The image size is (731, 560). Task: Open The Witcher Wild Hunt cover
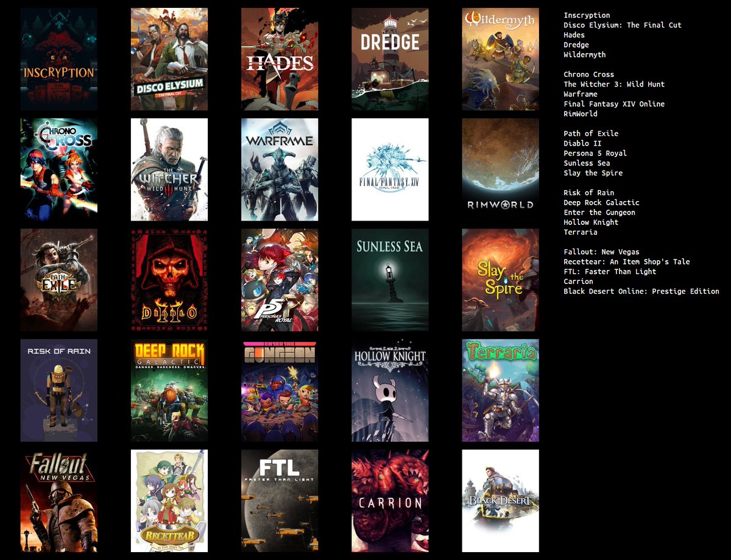pyautogui.click(x=169, y=169)
